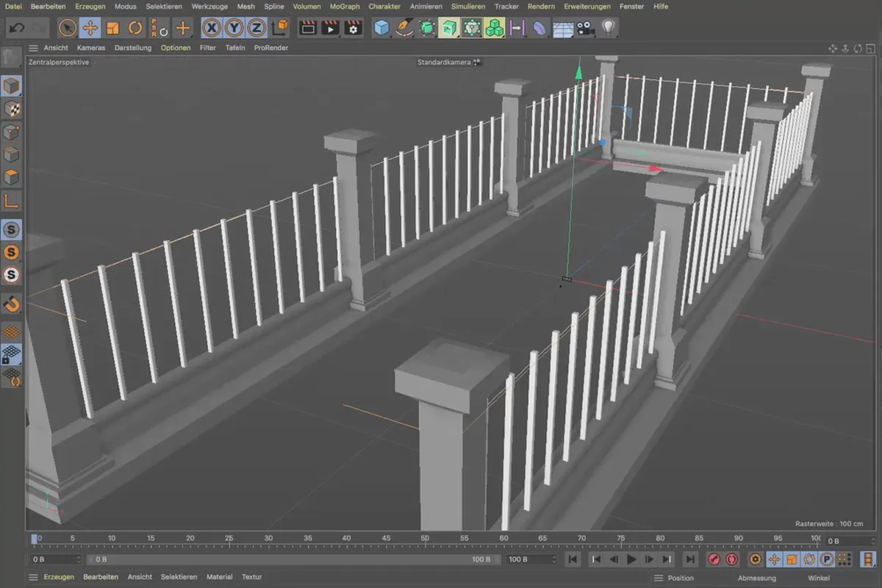Go to start of animation

pos(573,559)
